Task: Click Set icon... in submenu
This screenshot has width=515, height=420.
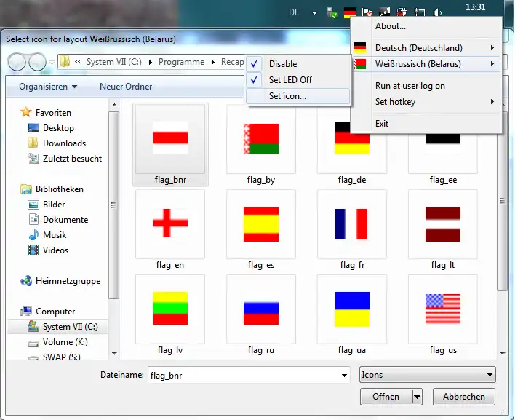Action: [x=298, y=96]
